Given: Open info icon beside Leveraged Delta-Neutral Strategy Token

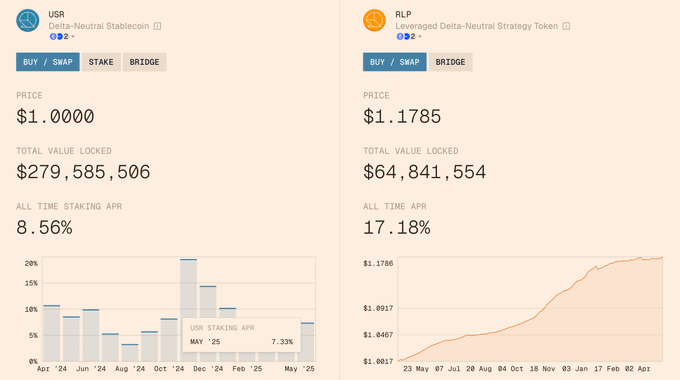Looking at the screenshot, I should coord(566,26).
